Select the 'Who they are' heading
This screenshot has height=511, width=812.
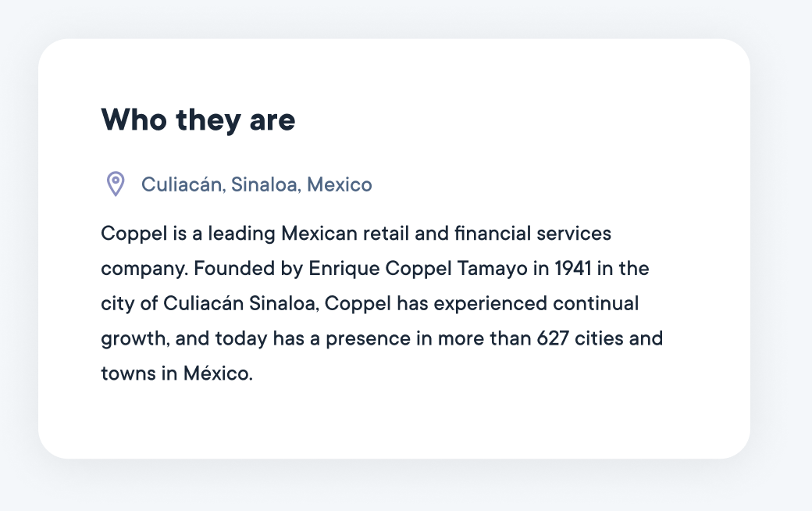click(198, 120)
